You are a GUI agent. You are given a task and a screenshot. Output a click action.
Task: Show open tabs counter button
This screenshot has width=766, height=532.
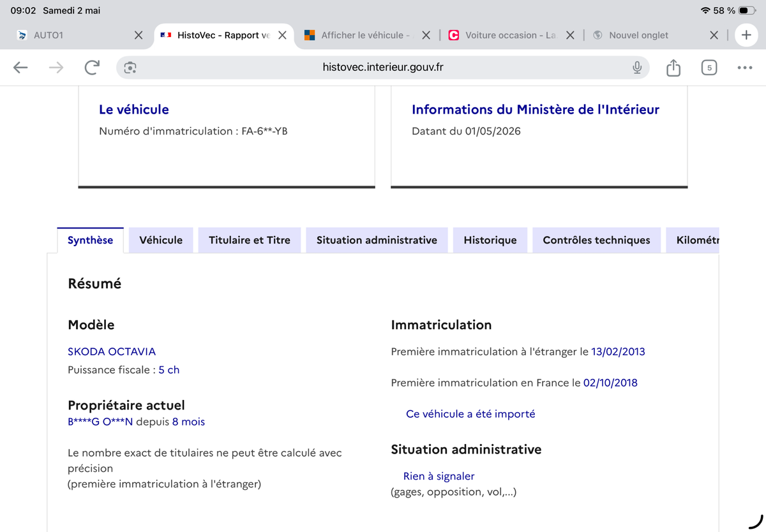(x=709, y=68)
